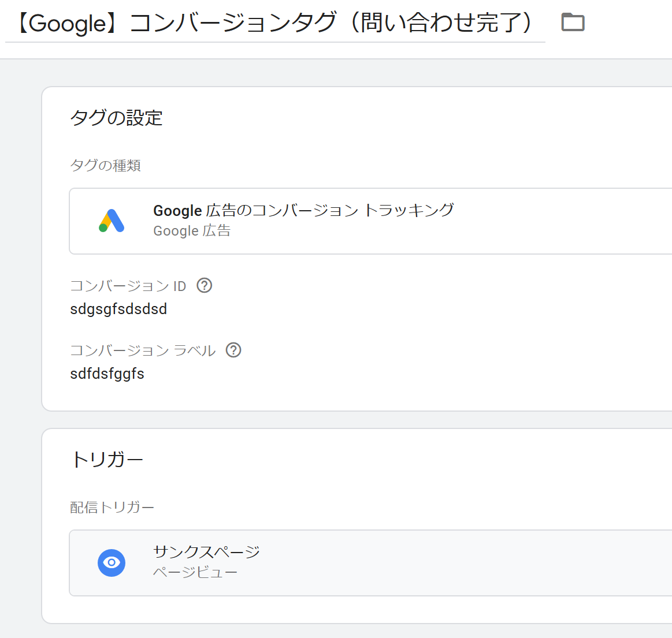
Task: Click the blue page view eye icon
Action: pyautogui.click(x=112, y=562)
